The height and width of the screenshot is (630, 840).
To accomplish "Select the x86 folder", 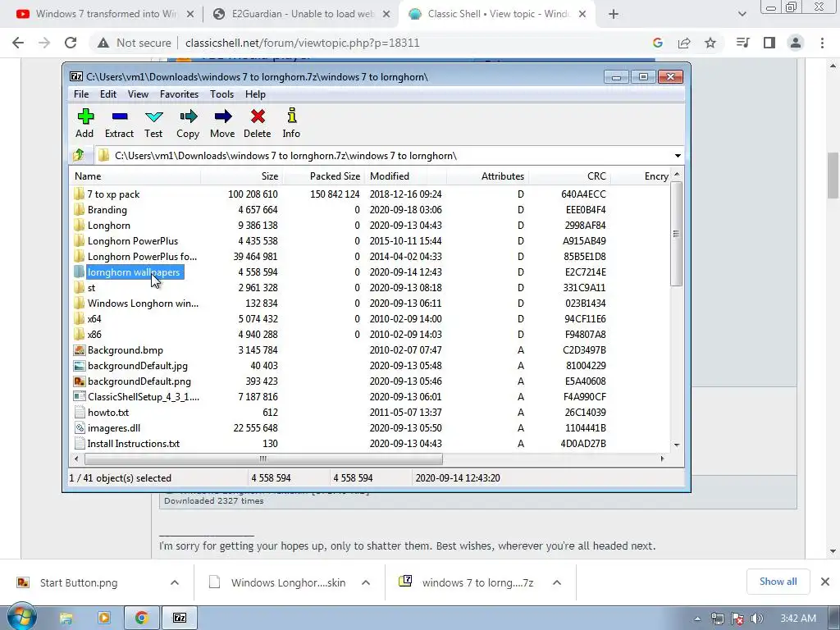I will (94, 335).
